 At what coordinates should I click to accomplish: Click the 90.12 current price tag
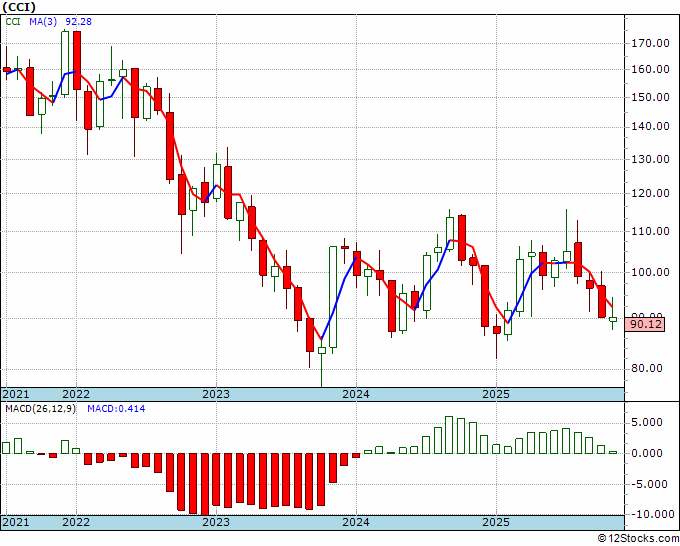(x=646, y=324)
